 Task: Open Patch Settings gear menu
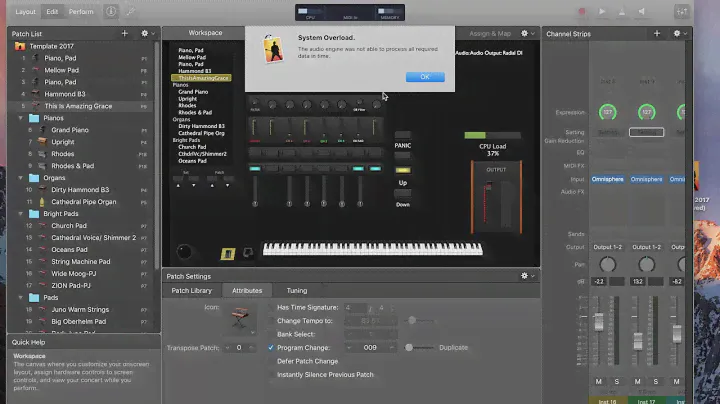coord(524,276)
